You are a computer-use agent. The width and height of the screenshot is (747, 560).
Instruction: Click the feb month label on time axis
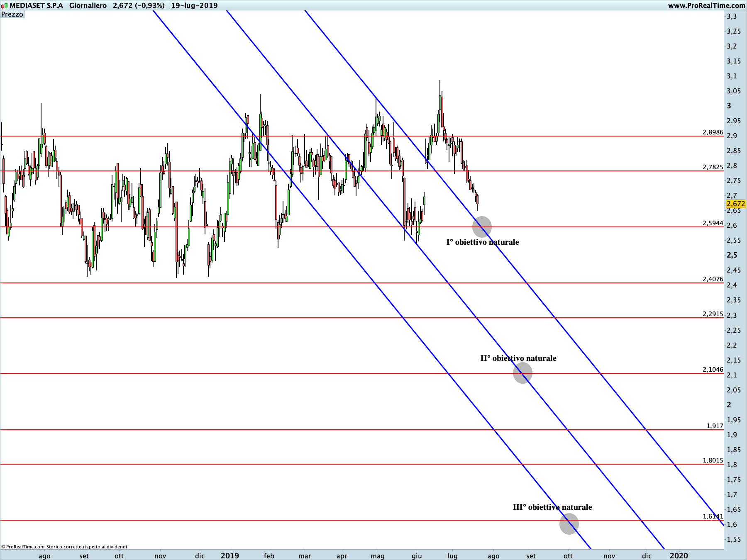point(269,556)
